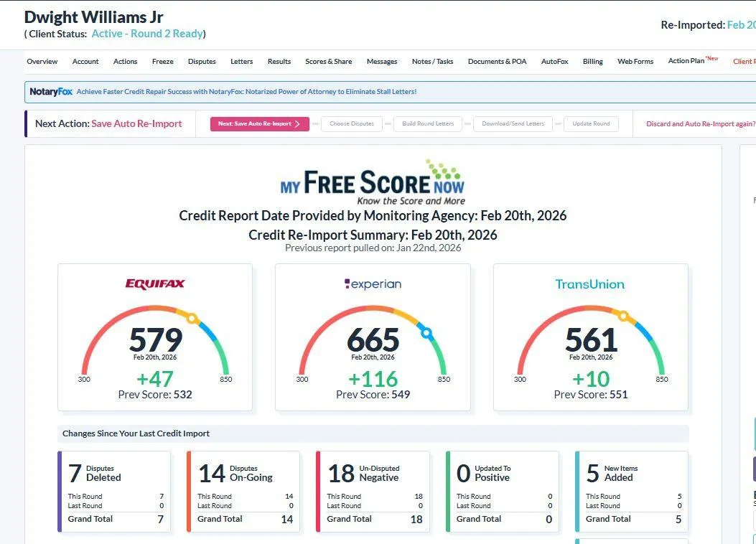756x544 pixels.
Task: Click the Update Round step button
Action: click(591, 124)
